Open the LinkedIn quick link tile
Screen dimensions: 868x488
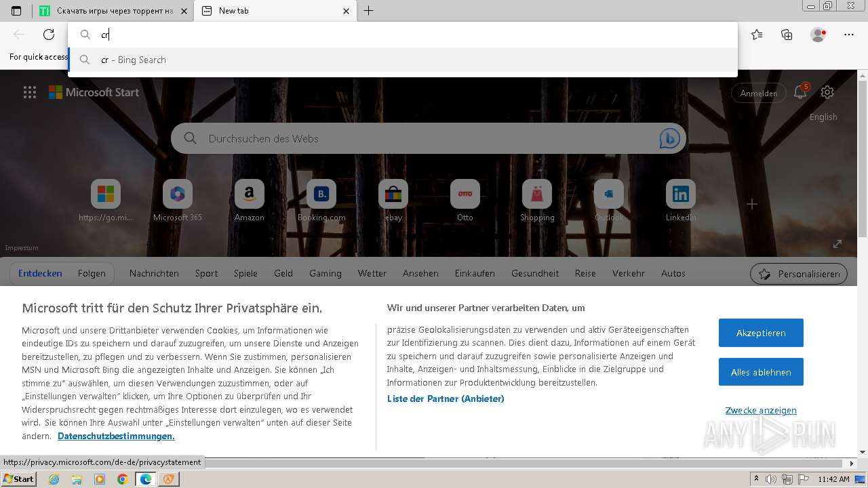point(681,201)
